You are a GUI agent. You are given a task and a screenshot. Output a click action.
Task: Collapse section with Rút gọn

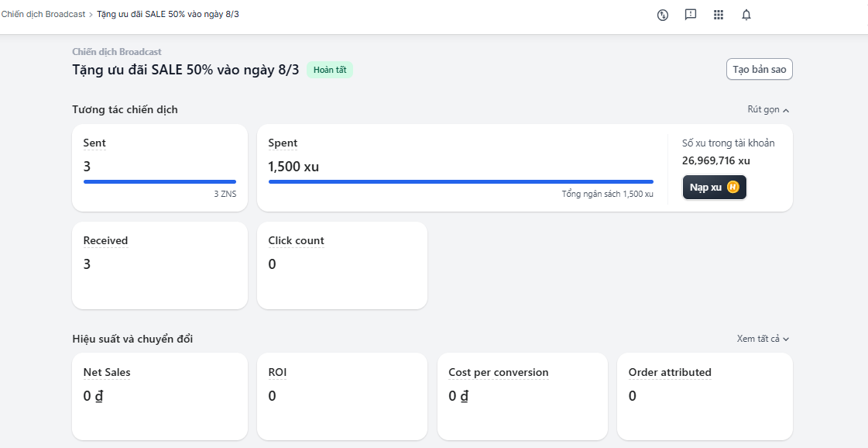[768, 110]
